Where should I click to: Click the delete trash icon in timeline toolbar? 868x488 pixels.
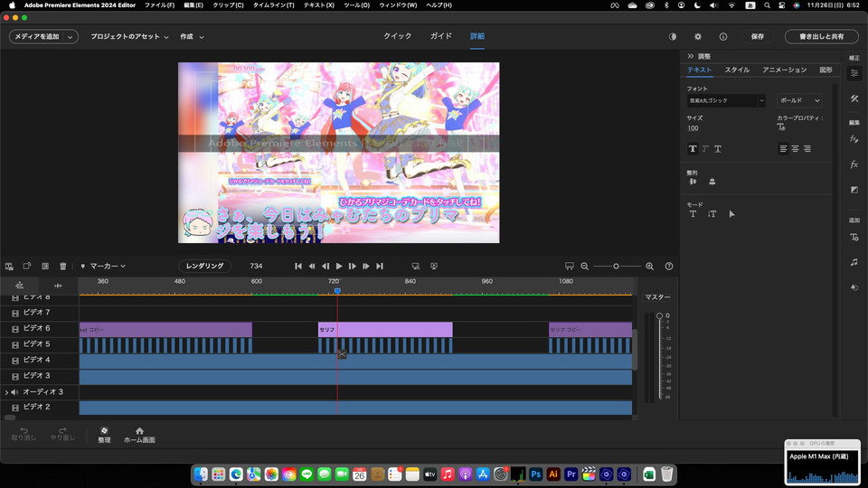[x=63, y=266]
